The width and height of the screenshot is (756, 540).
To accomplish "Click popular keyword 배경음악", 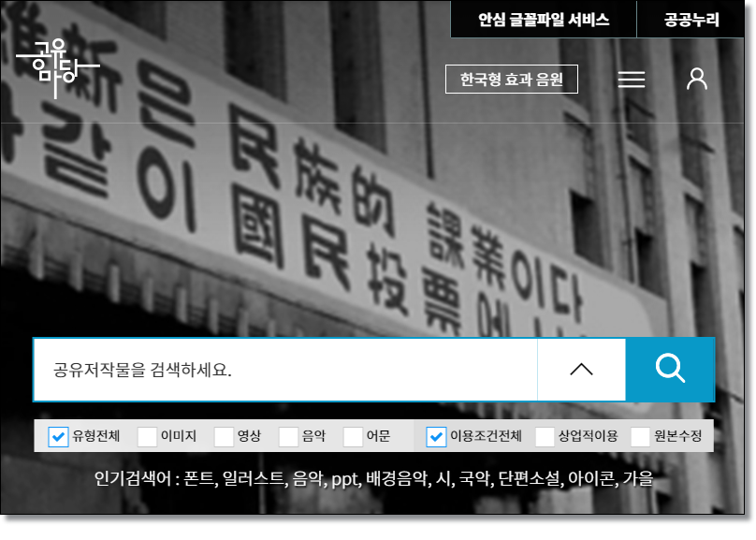I will 397,479.
